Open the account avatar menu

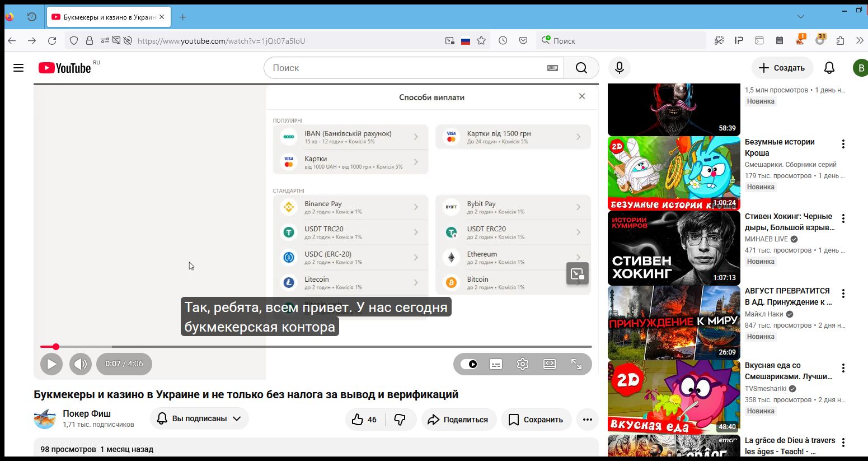pos(860,68)
